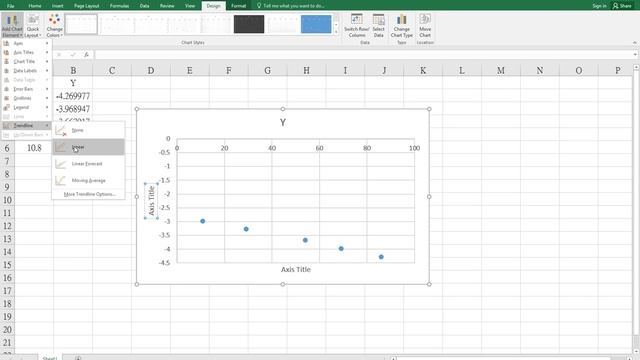
Task: Expand the formula bar arrow
Action: (x=636, y=55)
